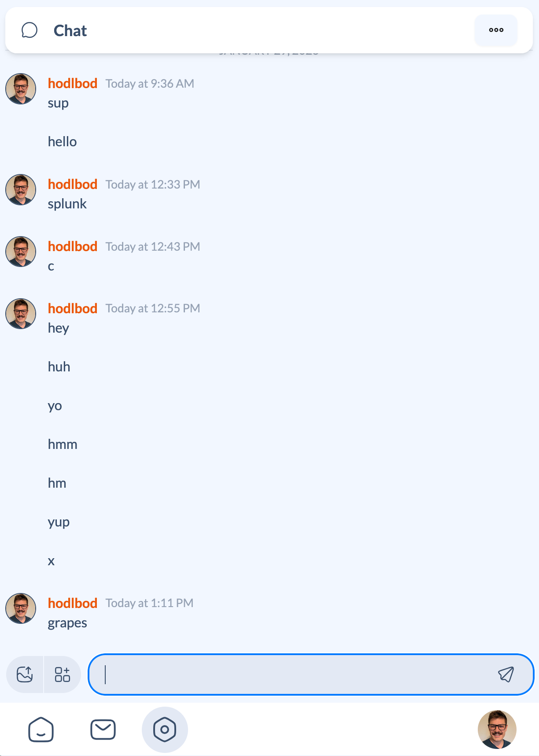539x756 pixels.
Task: Click the "Today at 1:11 PM" timestamp
Action: point(149,603)
